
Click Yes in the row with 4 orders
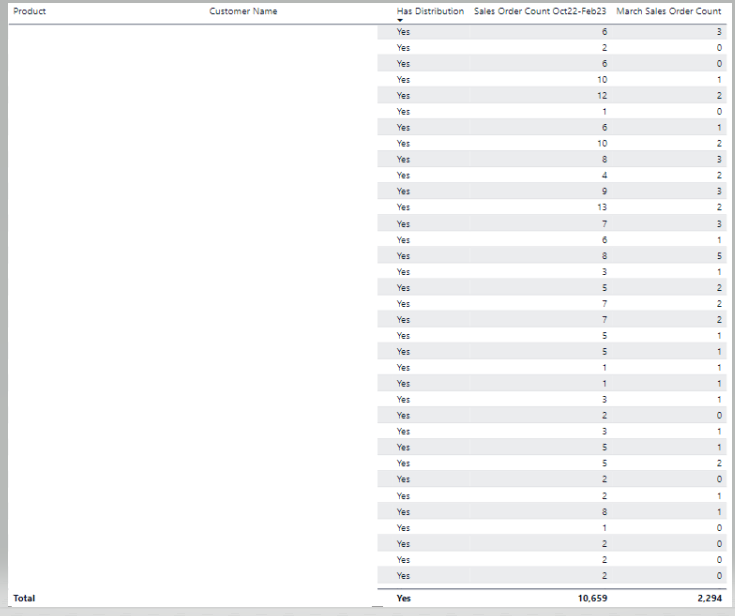tap(403, 175)
